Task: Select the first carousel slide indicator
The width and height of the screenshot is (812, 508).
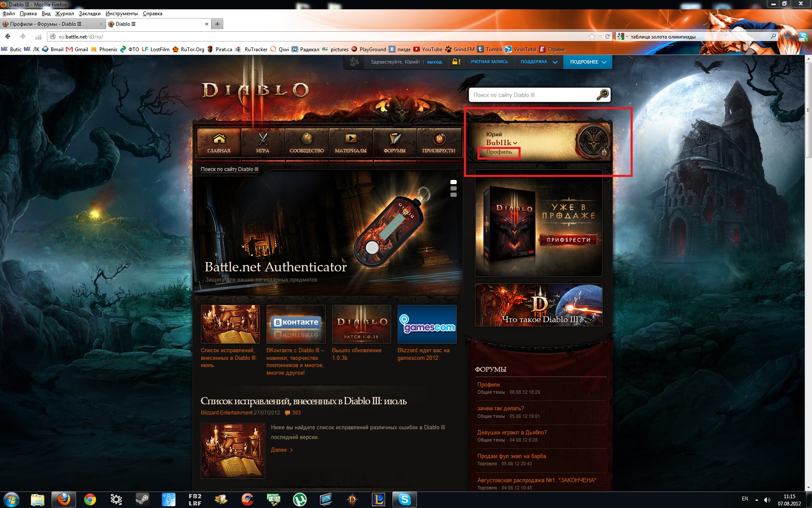Action: click(x=453, y=182)
